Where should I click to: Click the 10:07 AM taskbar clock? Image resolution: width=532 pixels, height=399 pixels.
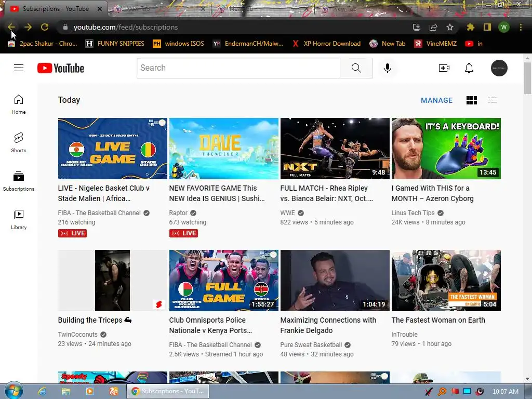[506, 391]
